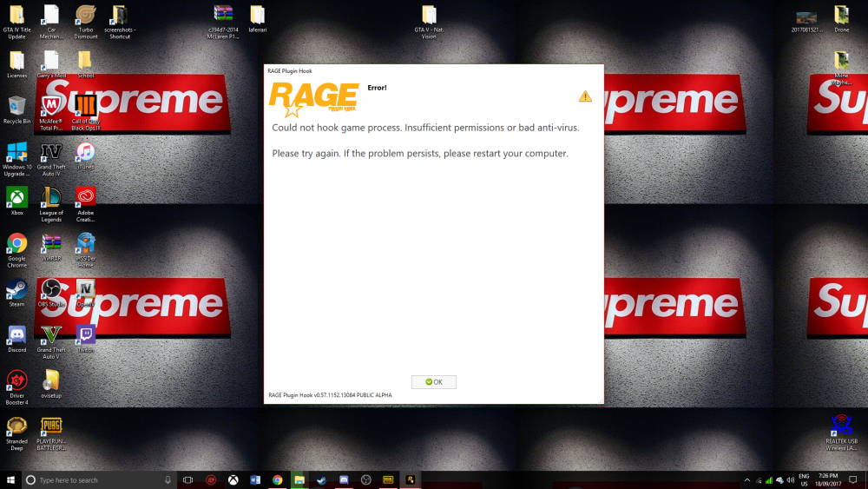868x489 pixels.
Task: Open OBS Studio from the taskbar
Action: (x=366, y=479)
